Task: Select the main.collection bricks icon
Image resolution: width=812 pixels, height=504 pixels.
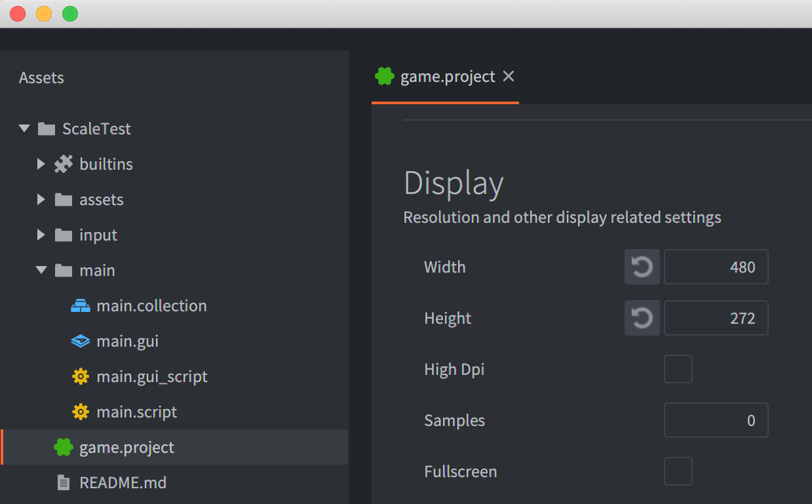Action: tap(80, 305)
